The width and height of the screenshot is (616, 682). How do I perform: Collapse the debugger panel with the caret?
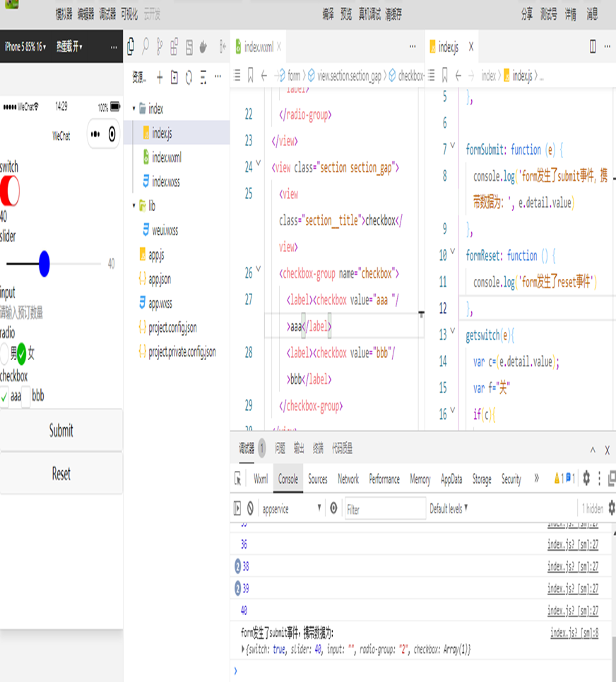coord(593,450)
